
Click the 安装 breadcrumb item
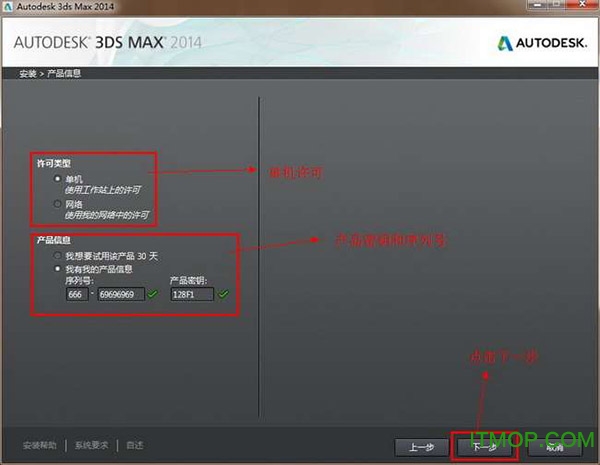27,74
